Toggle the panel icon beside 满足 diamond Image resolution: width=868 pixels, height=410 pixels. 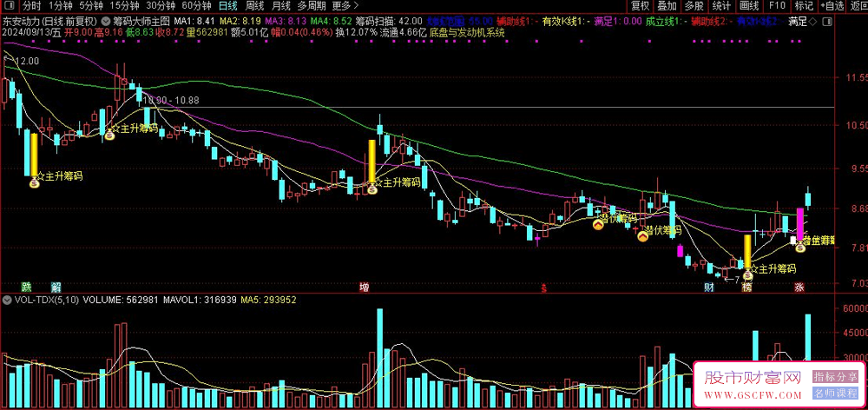825,22
